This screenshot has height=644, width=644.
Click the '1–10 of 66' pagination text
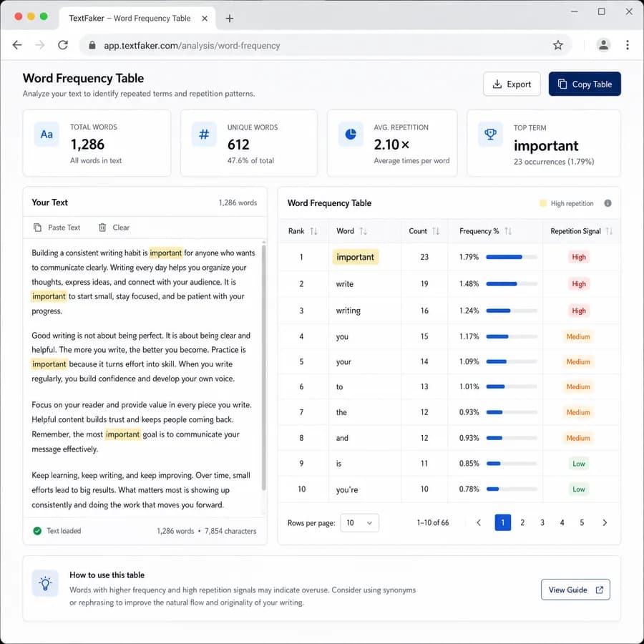(433, 523)
